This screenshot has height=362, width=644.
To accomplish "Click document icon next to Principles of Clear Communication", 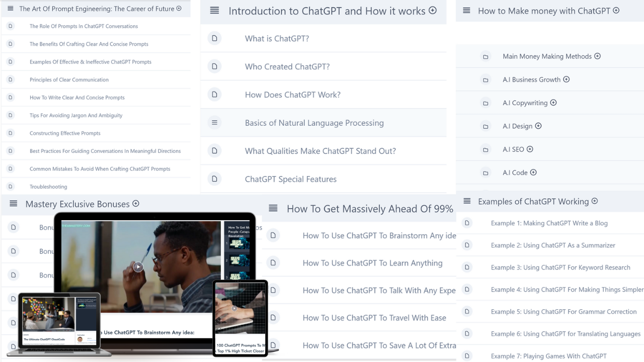I will 11,79.
